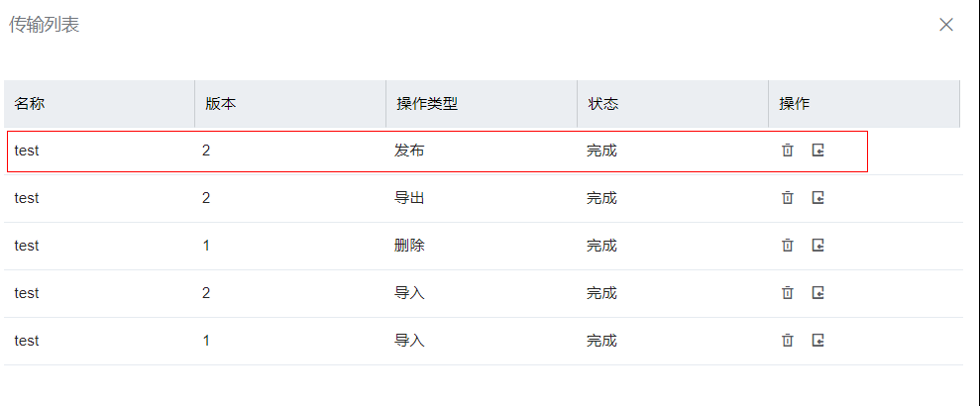Click the 导出 operation type cell
980x406 pixels.
click(x=409, y=198)
